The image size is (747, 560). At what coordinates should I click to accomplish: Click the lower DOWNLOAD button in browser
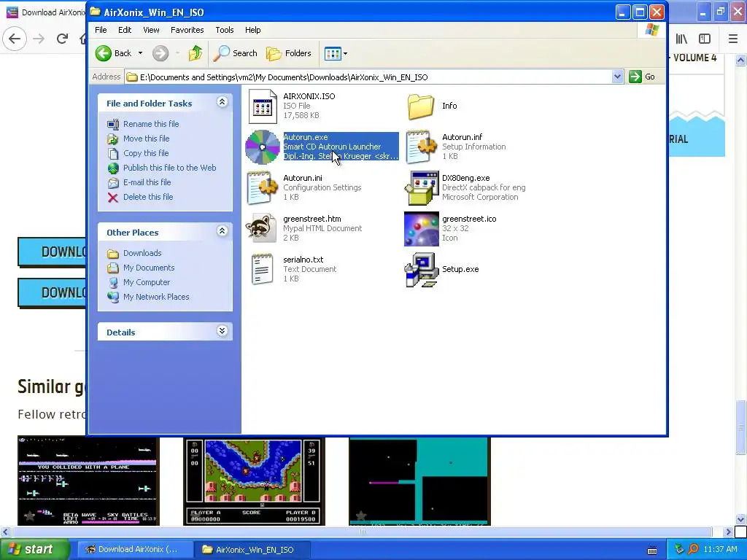(x=52, y=292)
